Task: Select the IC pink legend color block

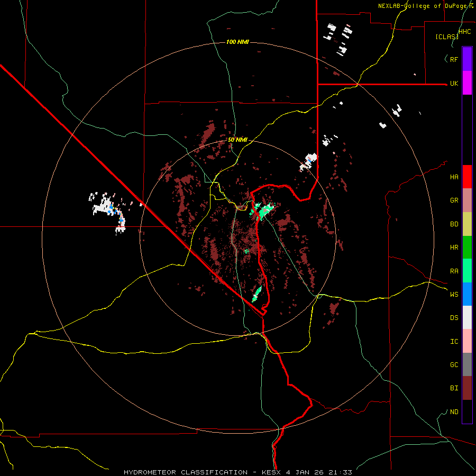Action: (467, 341)
